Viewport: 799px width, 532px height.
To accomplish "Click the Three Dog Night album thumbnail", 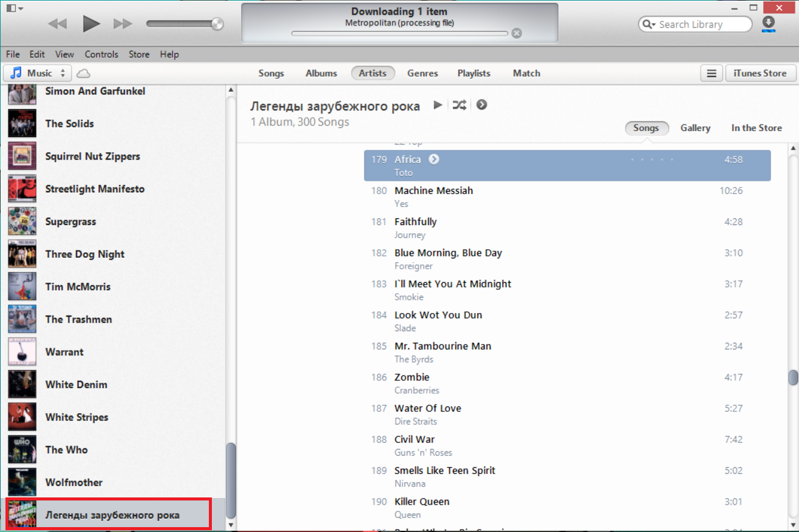I will pos(22,254).
